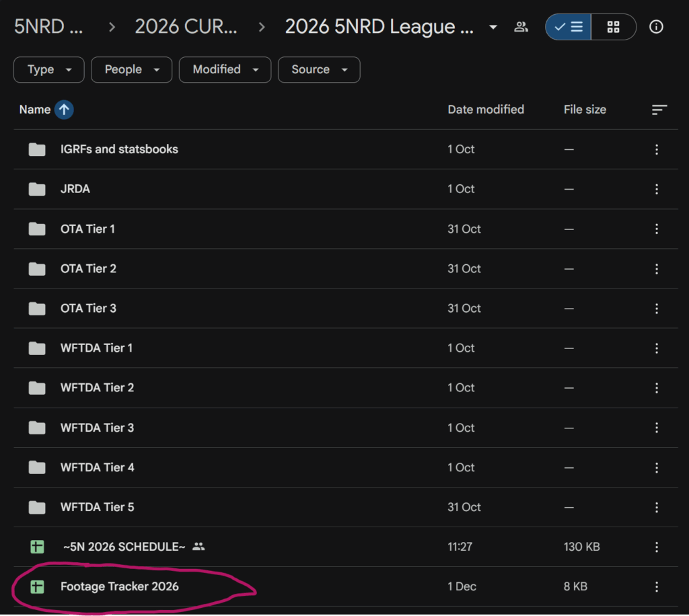689x616 pixels.
Task: Open more actions for JRDA folder
Action: point(657,189)
